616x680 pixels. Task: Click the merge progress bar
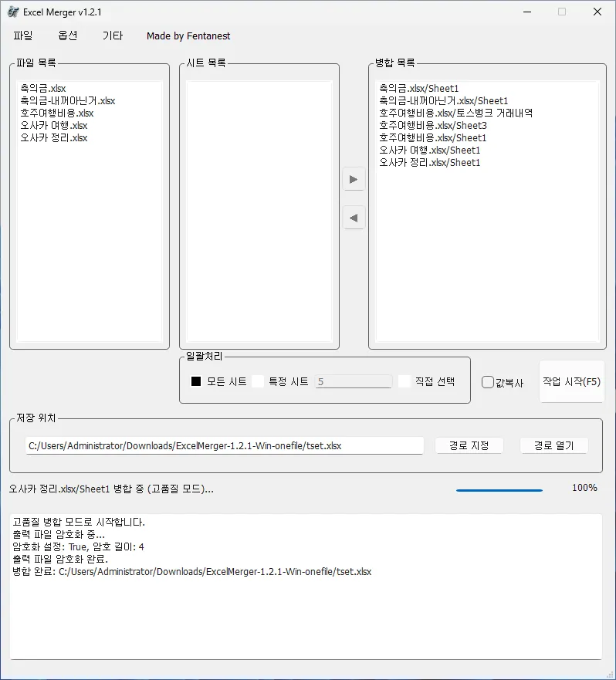[x=499, y=490]
